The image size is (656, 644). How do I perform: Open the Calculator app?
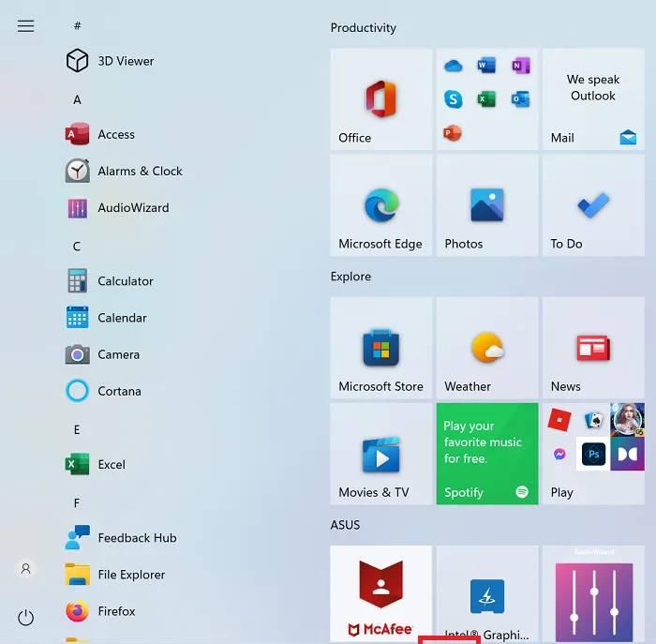tap(110, 281)
